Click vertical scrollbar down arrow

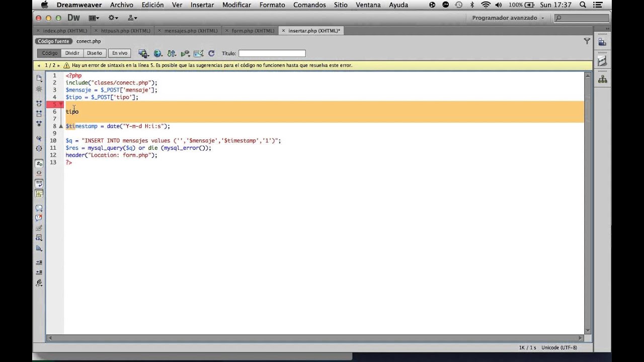588,329
